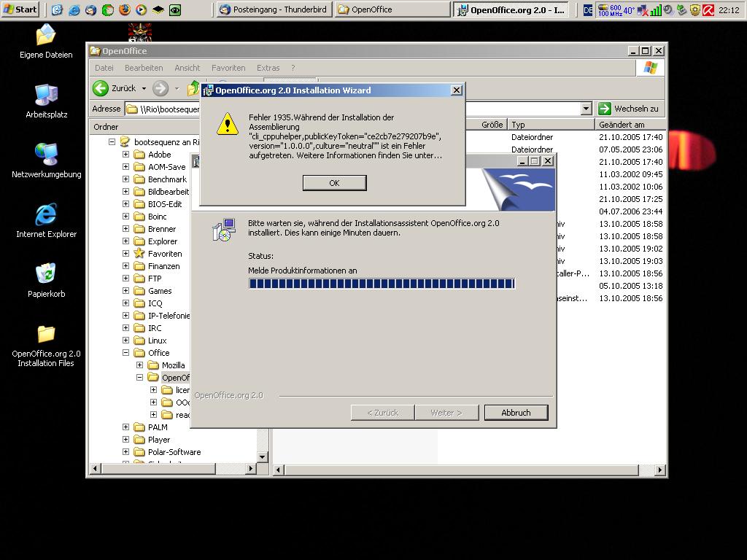Click the first quick launch icon beside Start

pyautogui.click(x=57, y=9)
